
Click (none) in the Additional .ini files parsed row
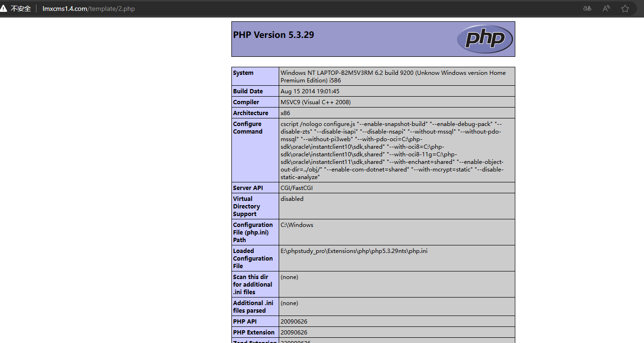(290, 303)
